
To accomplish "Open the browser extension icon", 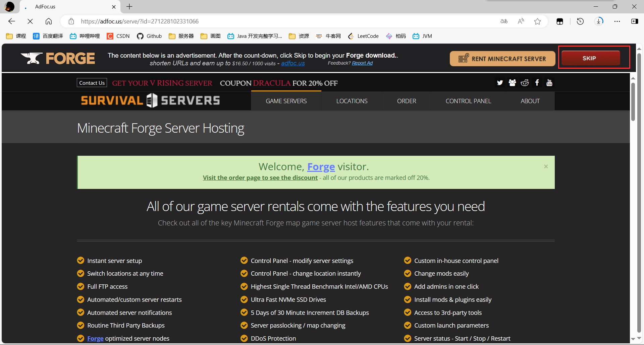I will 560,21.
